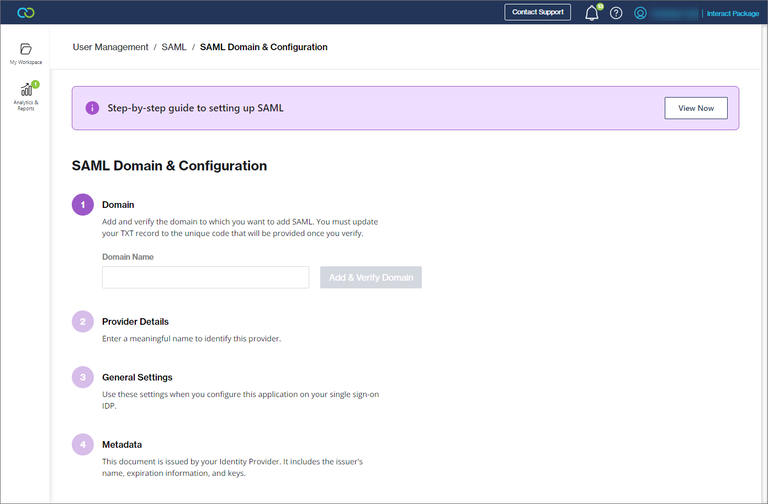Select the step 2 circle marker

coord(82,322)
